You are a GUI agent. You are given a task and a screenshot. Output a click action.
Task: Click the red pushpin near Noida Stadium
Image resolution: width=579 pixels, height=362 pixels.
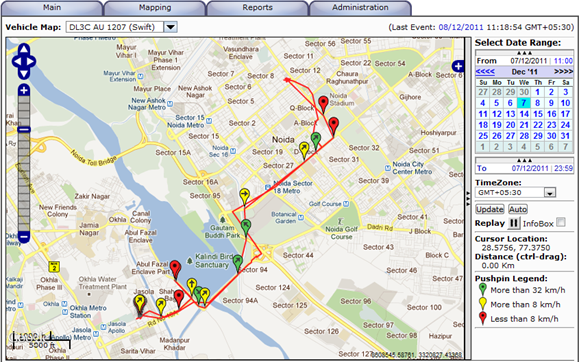click(x=323, y=104)
